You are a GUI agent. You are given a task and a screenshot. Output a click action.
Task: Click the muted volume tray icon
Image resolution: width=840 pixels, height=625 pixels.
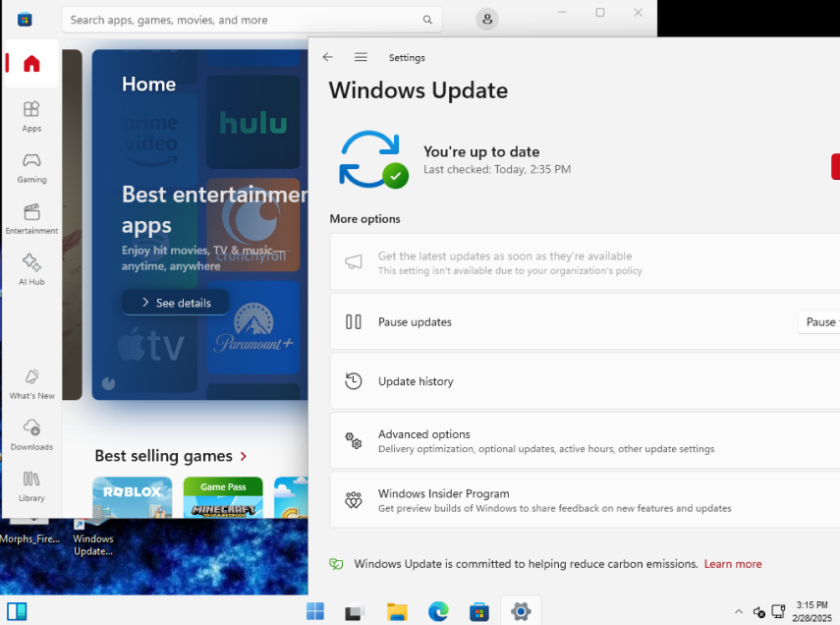(x=758, y=611)
